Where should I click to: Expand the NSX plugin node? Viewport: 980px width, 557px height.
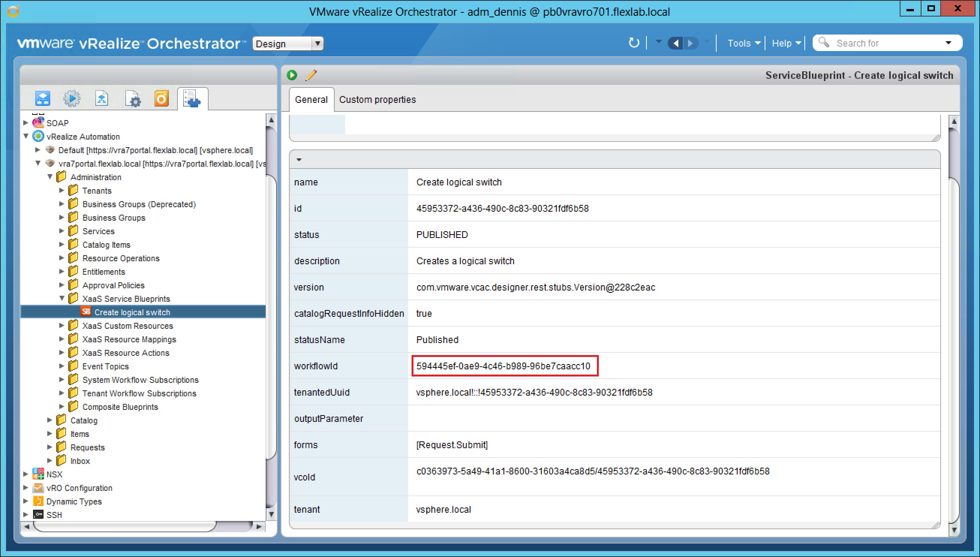coord(26,474)
